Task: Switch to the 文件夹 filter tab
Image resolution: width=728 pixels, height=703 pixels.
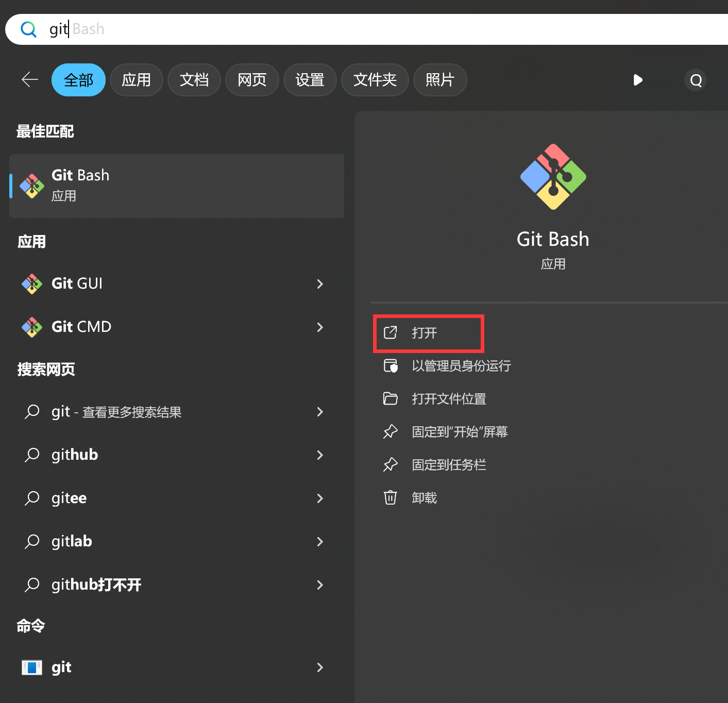Action: click(x=375, y=80)
